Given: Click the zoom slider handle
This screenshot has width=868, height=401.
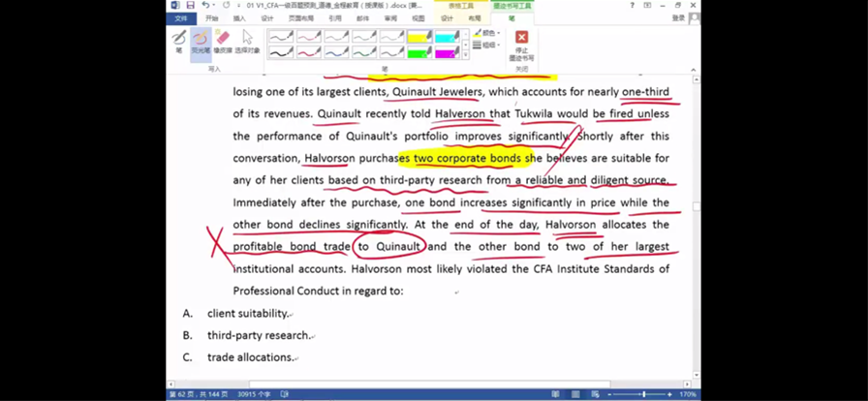Looking at the screenshot, I should click(x=643, y=394).
